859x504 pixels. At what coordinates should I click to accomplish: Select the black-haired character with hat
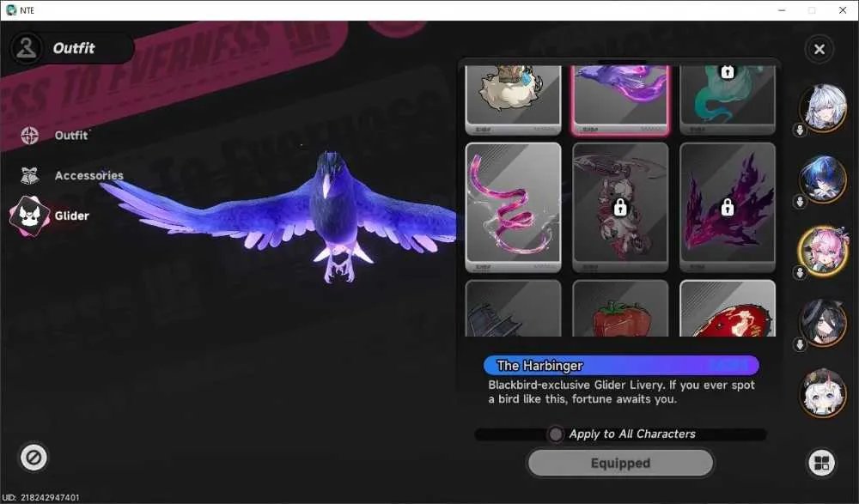(x=823, y=322)
